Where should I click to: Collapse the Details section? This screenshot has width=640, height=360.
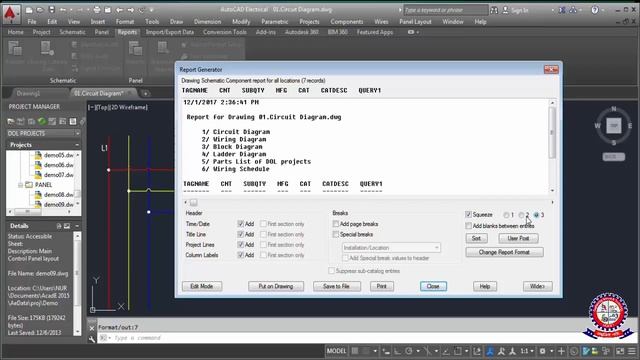pyautogui.click(x=77, y=226)
